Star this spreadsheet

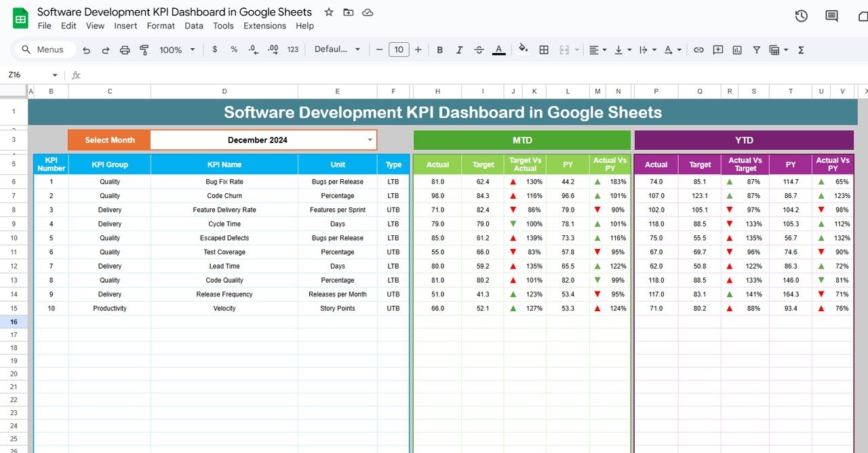(x=328, y=12)
